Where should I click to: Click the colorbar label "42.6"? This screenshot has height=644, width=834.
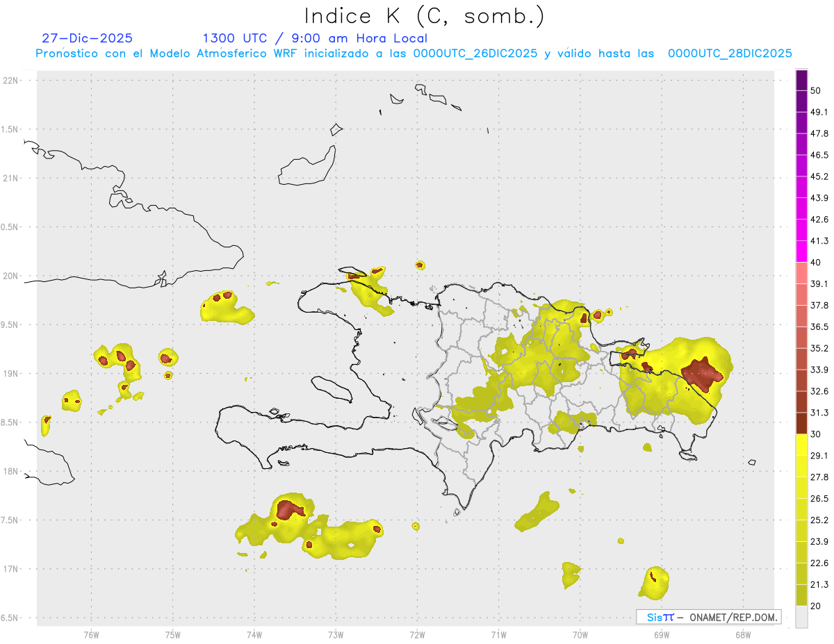pyautogui.click(x=819, y=220)
